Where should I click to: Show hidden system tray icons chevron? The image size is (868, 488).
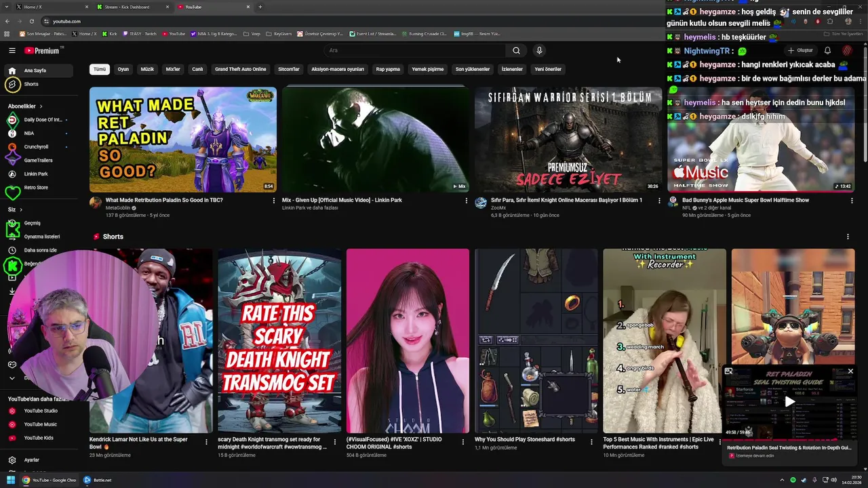point(782,480)
